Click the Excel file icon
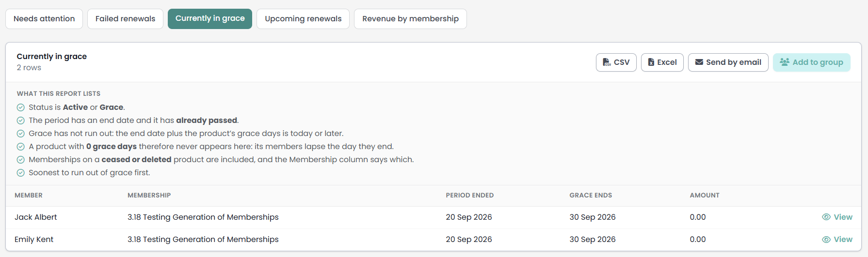 click(x=651, y=62)
